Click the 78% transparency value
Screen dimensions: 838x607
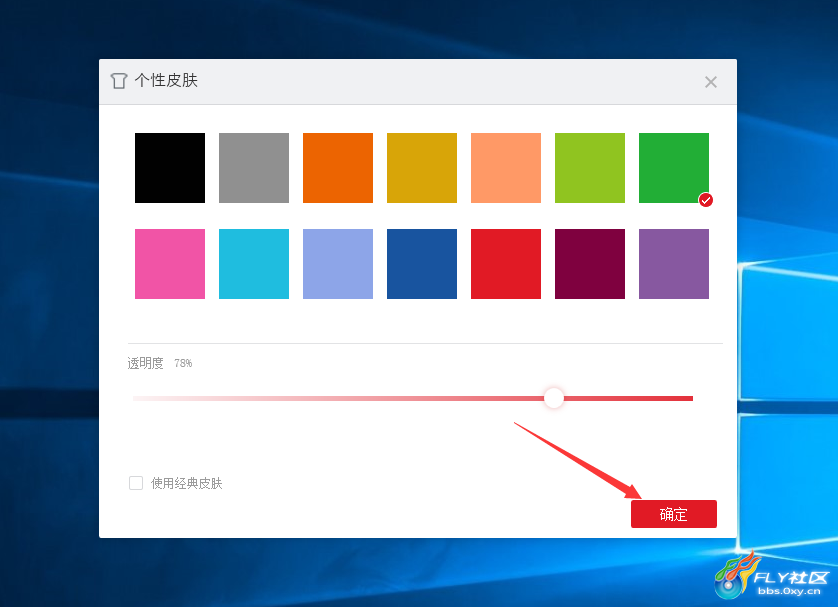183,363
